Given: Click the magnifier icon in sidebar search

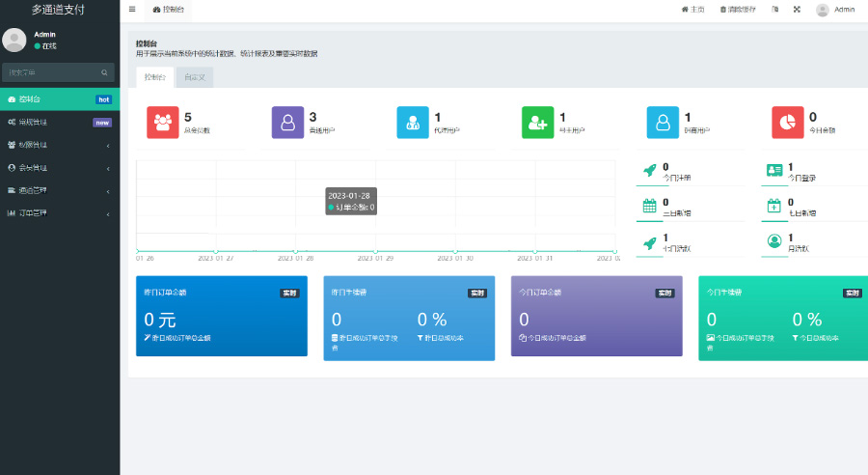Looking at the screenshot, I should (104, 72).
